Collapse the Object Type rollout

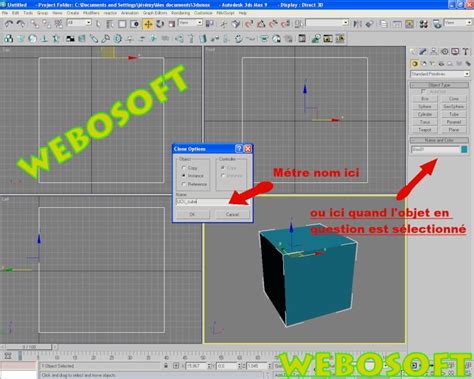click(439, 85)
